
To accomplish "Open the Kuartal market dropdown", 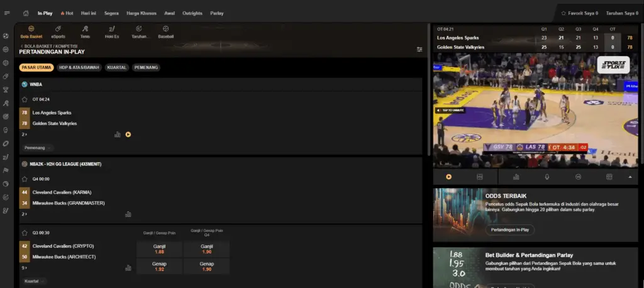I will [34, 281].
